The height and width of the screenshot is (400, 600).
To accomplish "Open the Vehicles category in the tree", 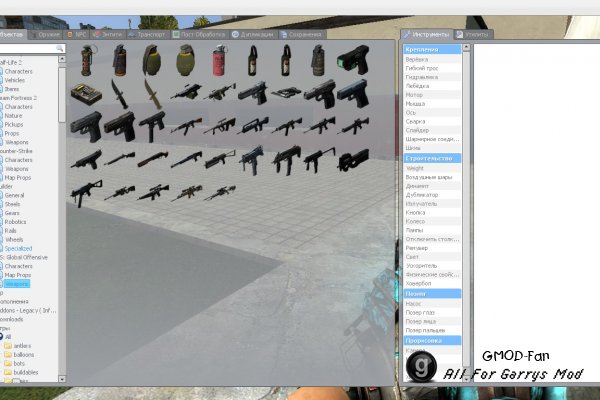I will 15,80.
